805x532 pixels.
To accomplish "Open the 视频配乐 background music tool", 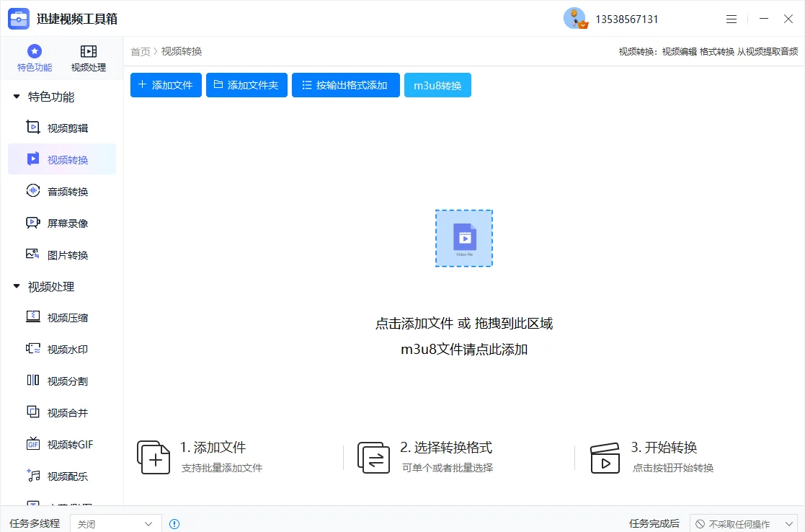I will 61,476.
